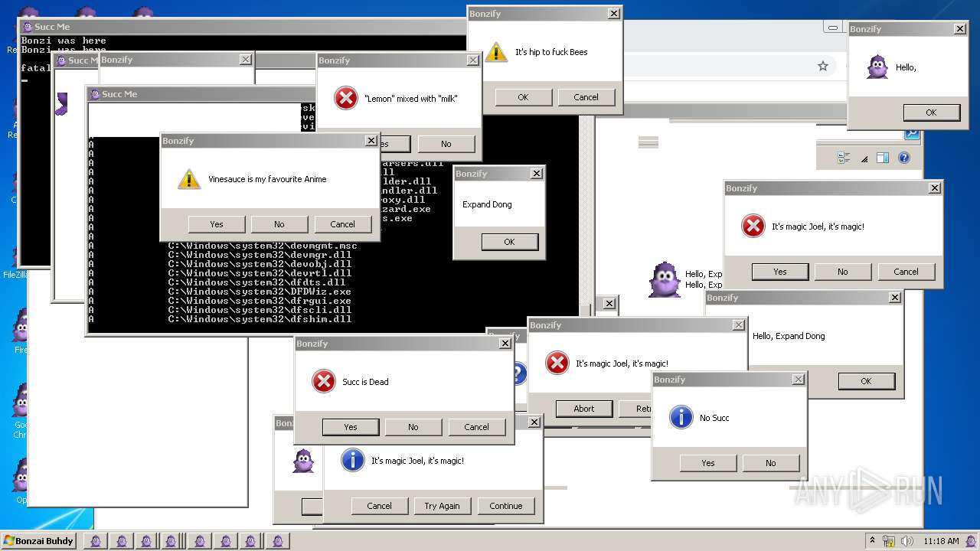This screenshot has height=551, width=980.
Task: Click OK in the Hello, Expand Dong dialog
Action: [866, 381]
